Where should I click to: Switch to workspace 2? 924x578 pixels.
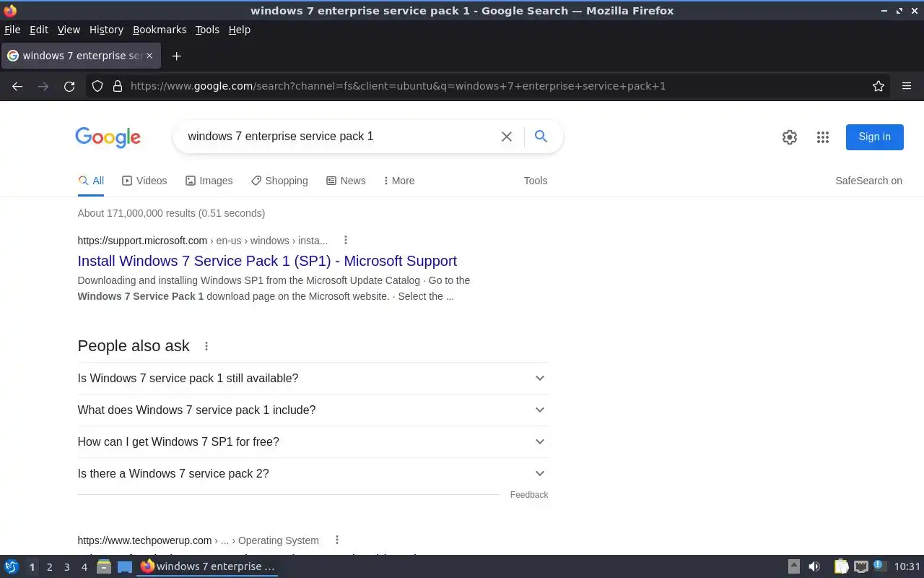(x=49, y=567)
